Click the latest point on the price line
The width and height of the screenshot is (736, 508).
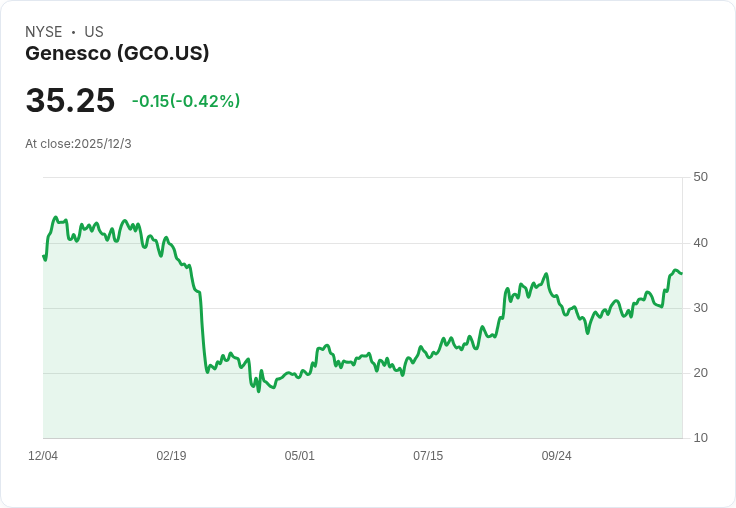[681, 273]
